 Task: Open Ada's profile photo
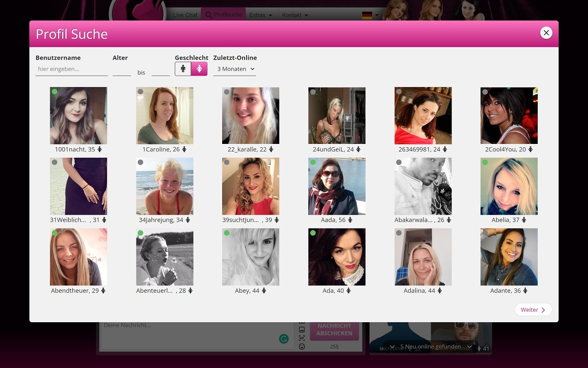click(337, 257)
